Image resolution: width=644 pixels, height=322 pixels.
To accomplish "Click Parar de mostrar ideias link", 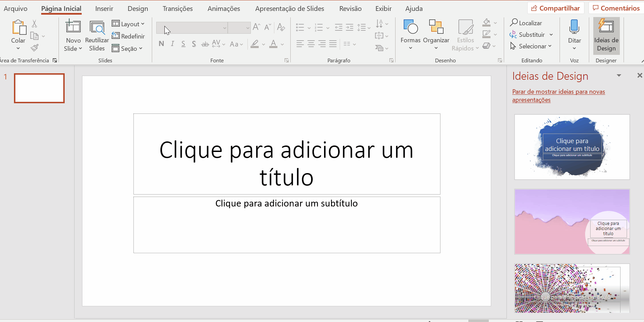I will click(x=559, y=96).
